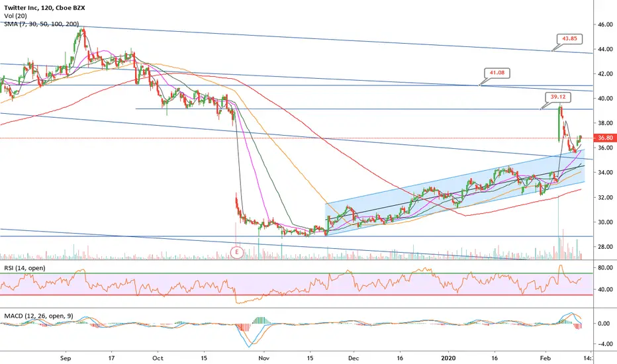Click the Dec date axis label
Image resolution: width=617 pixels, height=364 pixels.
[x=354, y=358]
